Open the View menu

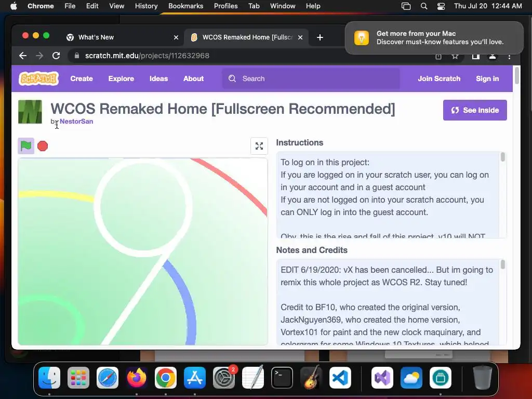click(x=116, y=6)
